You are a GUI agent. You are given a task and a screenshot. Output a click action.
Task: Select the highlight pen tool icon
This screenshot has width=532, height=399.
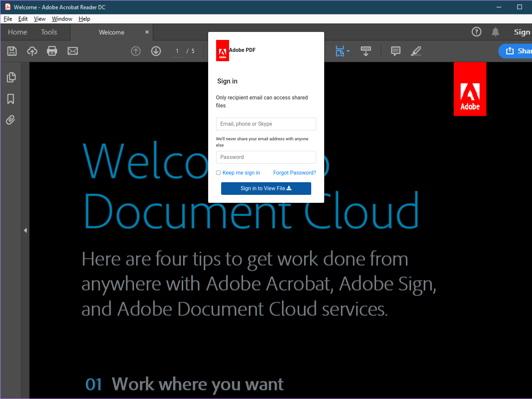coord(416,51)
